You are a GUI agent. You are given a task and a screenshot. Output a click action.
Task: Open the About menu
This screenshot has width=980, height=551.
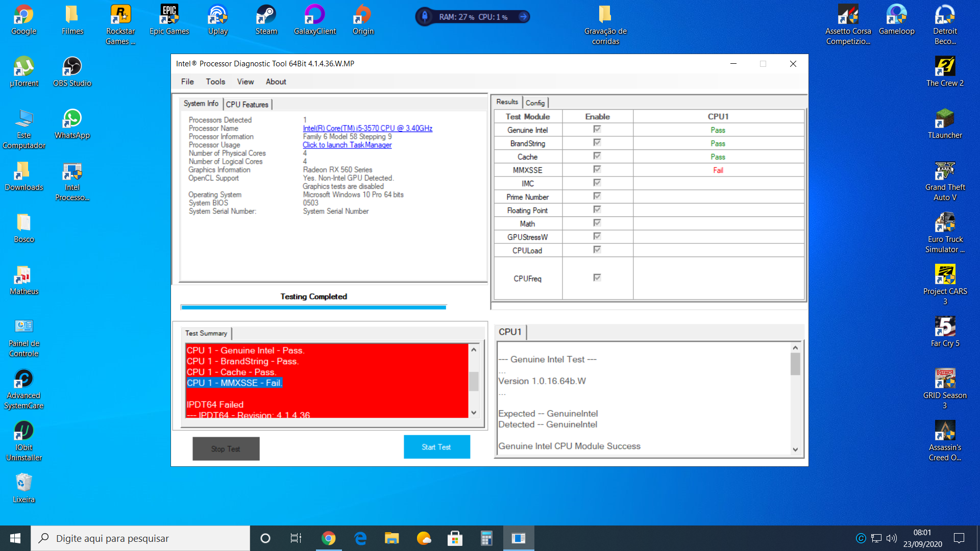coord(276,82)
